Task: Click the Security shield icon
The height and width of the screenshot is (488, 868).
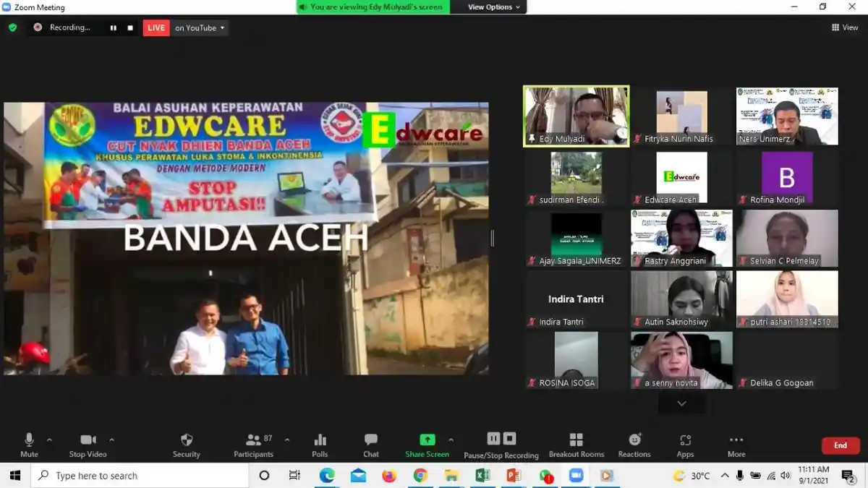Action: click(186, 440)
